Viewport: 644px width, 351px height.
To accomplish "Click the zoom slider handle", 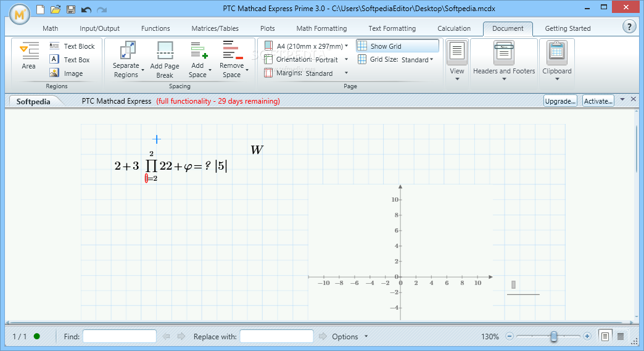I will [554, 336].
